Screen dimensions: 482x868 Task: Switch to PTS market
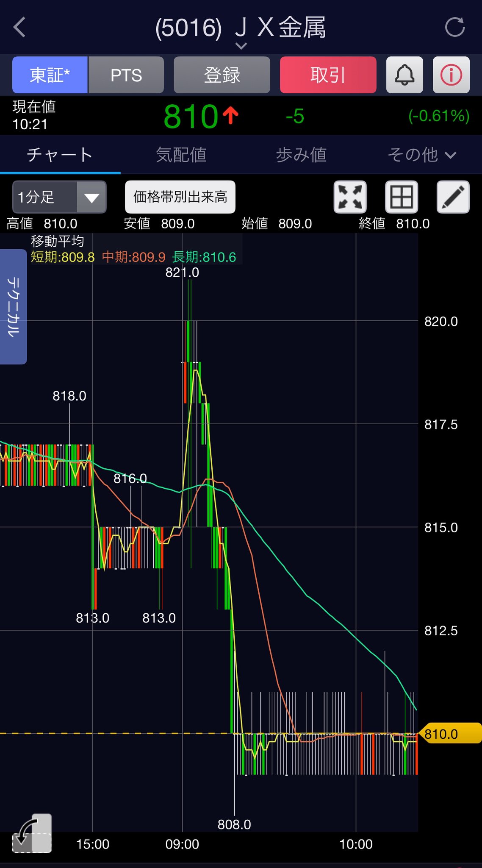126,75
